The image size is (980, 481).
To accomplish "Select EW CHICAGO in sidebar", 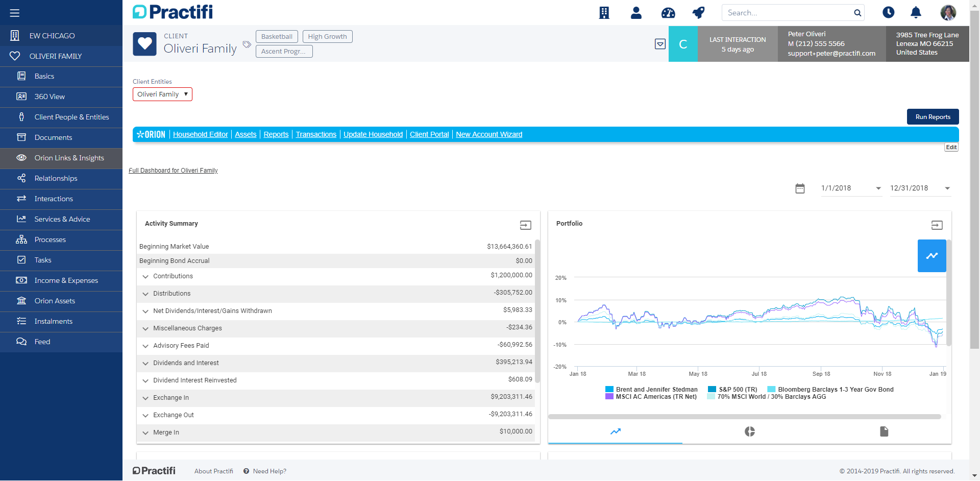I will pyautogui.click(x=61, y=36).
